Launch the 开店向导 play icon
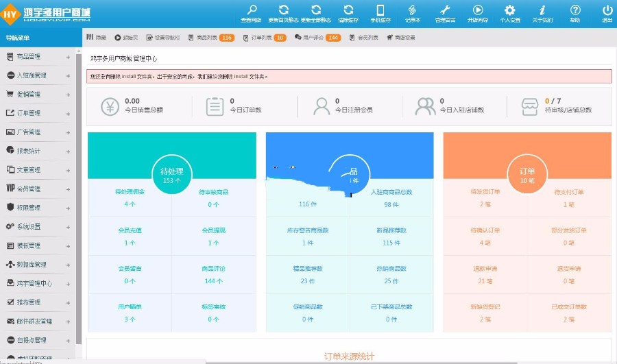 478,10
